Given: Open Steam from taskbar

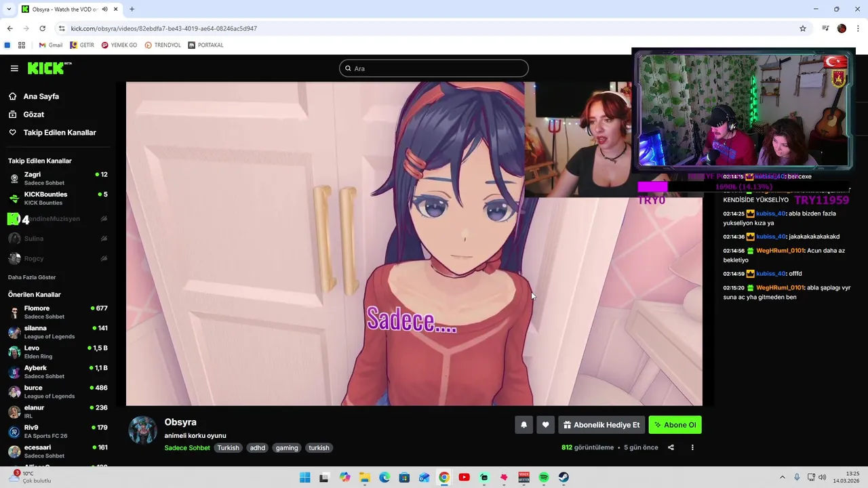Looking at the screenshot, I should (564, 478).
